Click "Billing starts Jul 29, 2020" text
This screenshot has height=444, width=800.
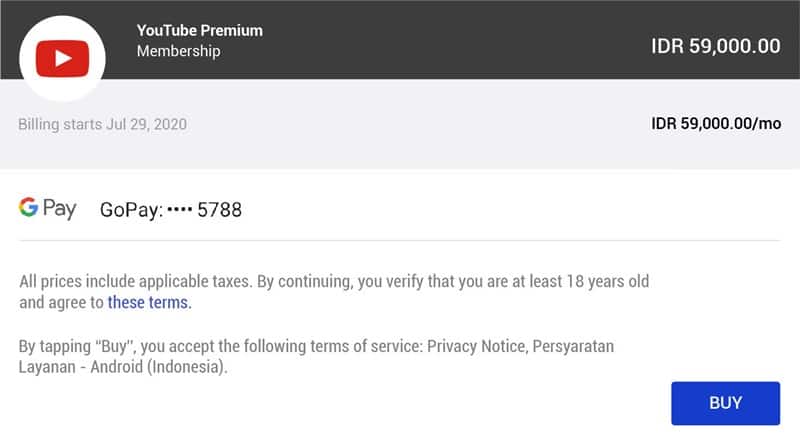coord(102,125)
